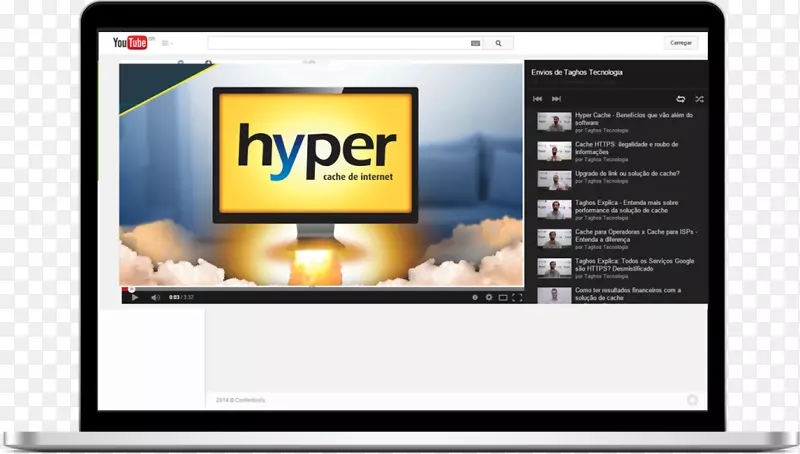
Task: Click the 'hyper cache de internet' video frame
Action: (x=321, y=174)
